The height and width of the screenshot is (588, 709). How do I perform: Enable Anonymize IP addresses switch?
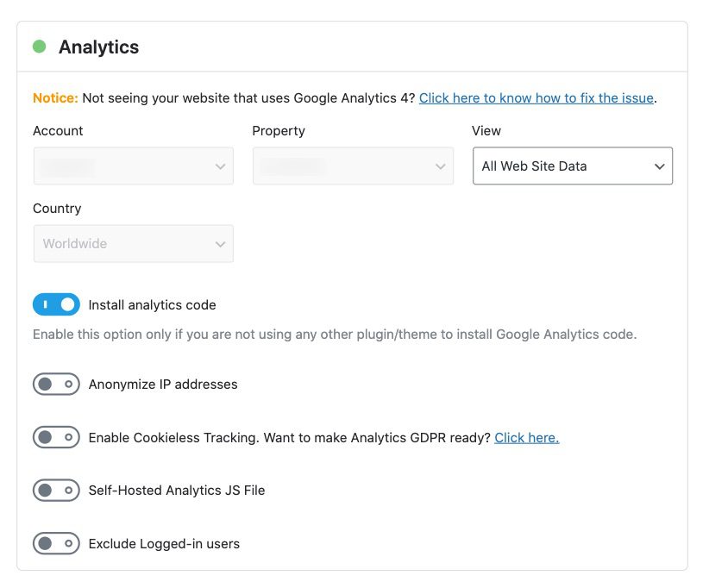click(56, 385)
